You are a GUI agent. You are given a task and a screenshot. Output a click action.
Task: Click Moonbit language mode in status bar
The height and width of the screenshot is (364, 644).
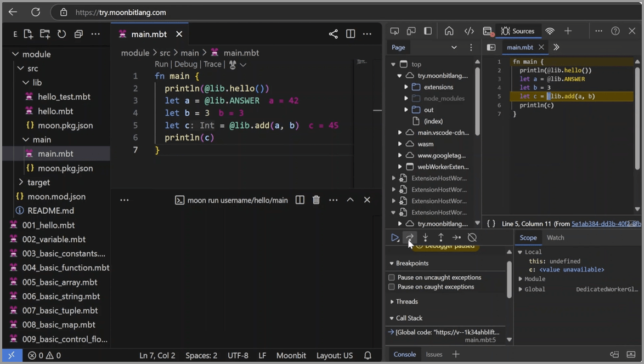(291, 355)
